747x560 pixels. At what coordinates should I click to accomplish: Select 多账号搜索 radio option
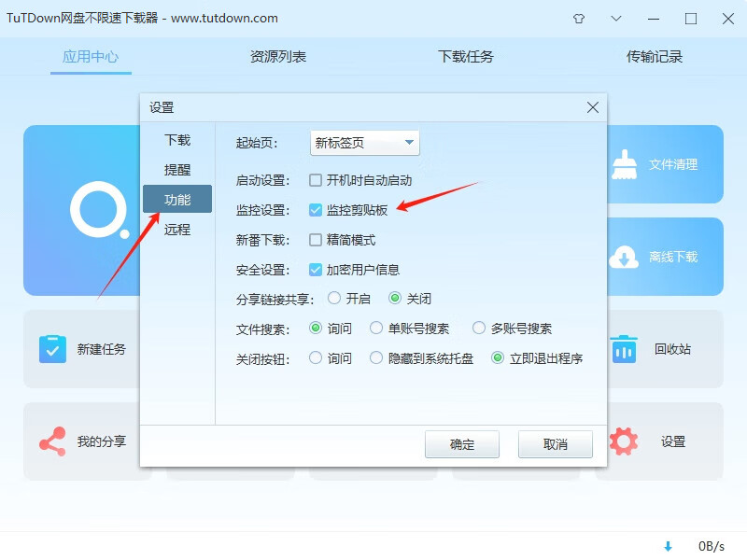point(479,329)
